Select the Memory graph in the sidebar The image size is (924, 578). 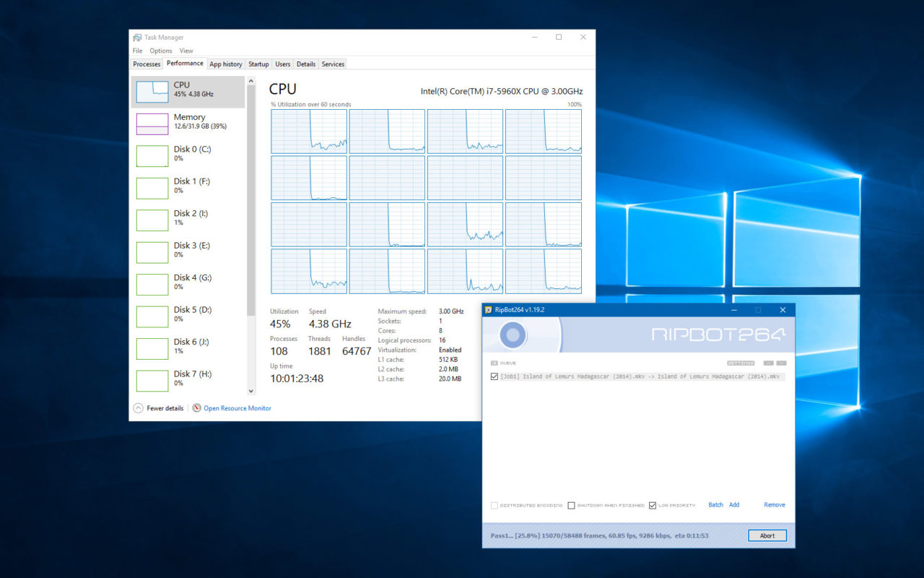pos(188,122)
